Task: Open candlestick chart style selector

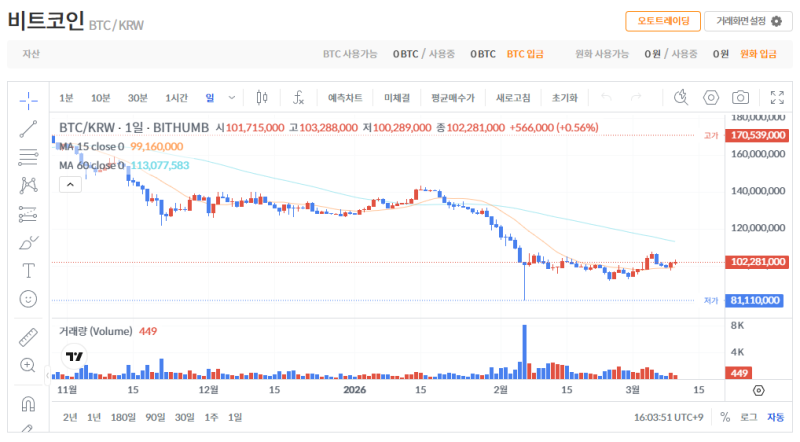Action: [x=262, y=97]
